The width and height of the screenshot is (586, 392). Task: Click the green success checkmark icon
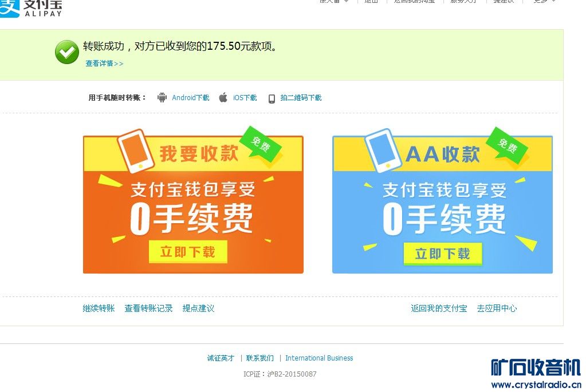(x=67, y=52)
